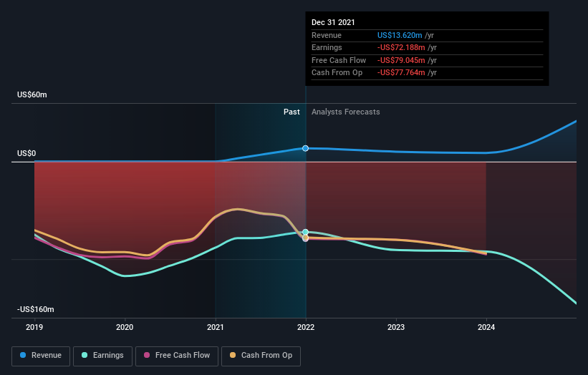Click the -US$72.188m earnings value
Image resolution: width=588 pixels, height=375 pixels.
pyautogui.click(x=401, y=47)
